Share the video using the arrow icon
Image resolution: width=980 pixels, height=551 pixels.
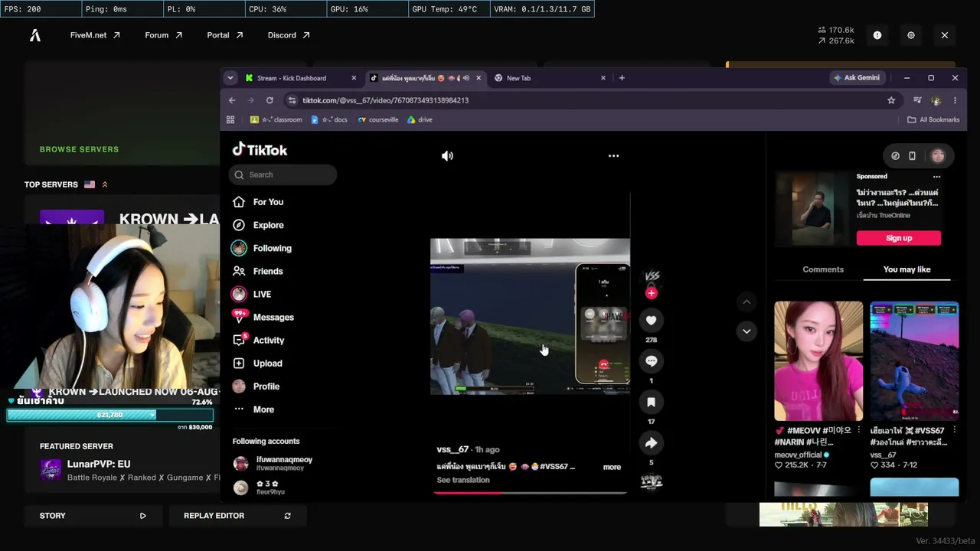coord(652,443)
